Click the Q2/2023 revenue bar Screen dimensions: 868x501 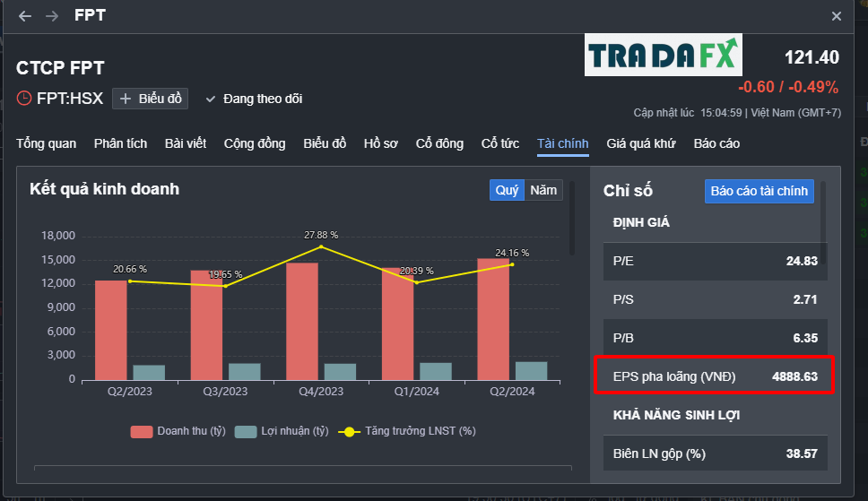click(110, 330)
